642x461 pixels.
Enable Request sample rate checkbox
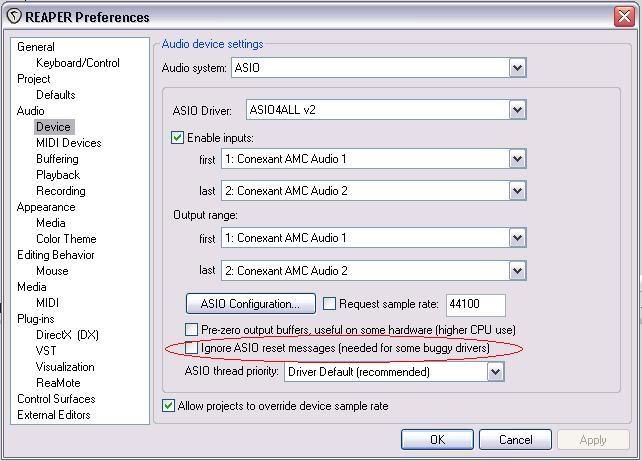coord(329,304)
